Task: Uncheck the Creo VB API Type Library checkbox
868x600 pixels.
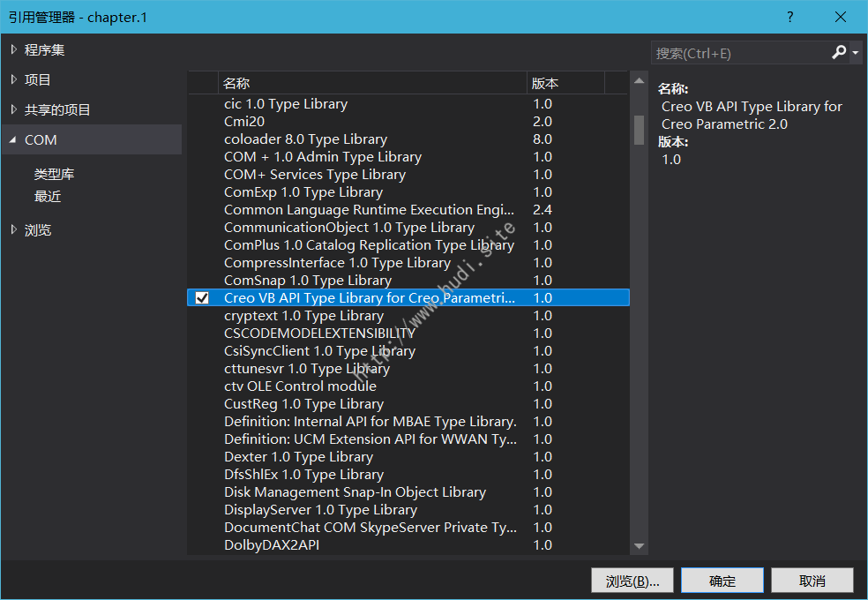Action: (x=202, y=297)
